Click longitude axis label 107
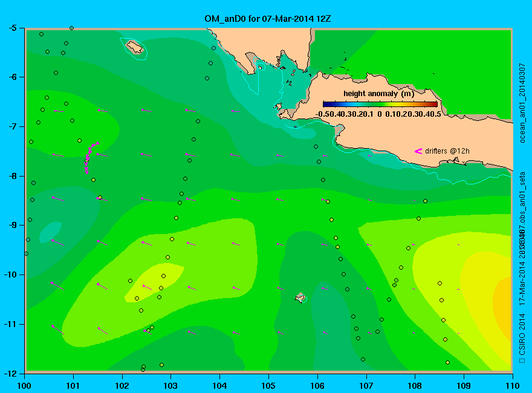Viewport: 532px width, 393px height. pyautogui.click(x=366, y=386)
